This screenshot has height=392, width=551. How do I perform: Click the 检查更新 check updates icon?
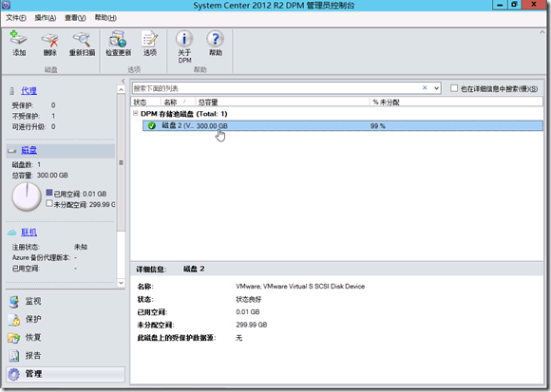(118, 39)
